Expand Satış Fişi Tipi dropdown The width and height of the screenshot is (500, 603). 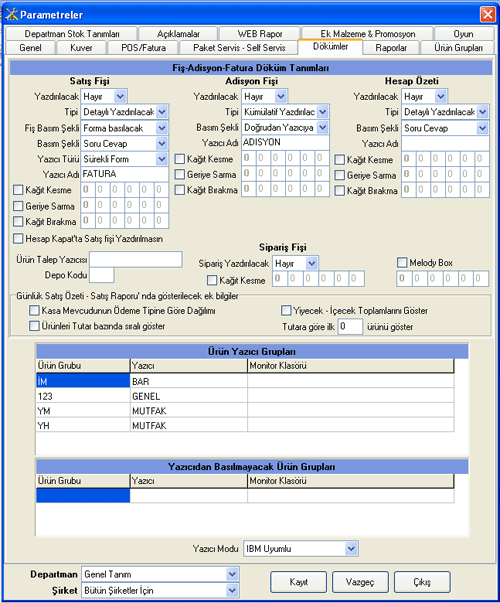pos(162,112)
